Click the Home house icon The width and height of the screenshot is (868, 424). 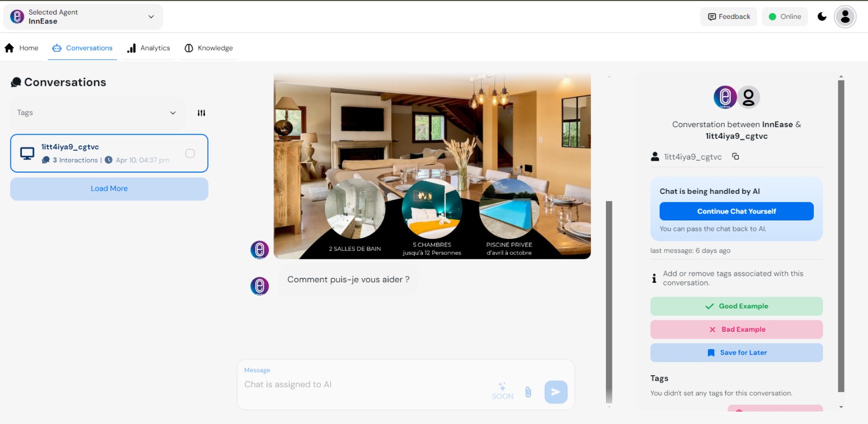tap(9, 48)
